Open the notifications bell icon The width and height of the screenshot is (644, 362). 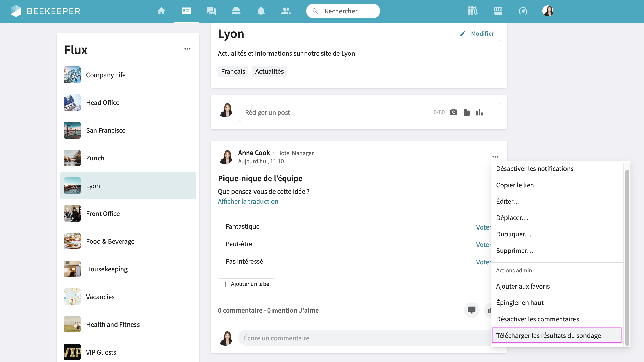261,11
